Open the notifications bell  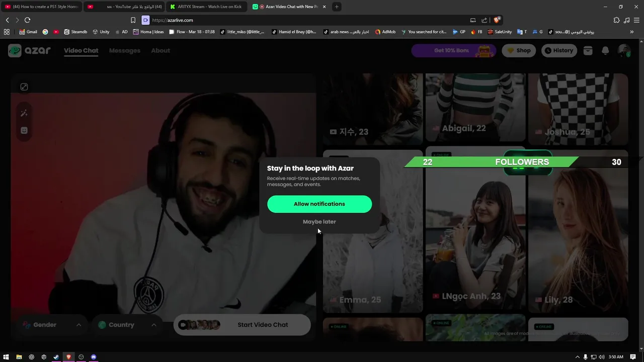pyautogui.click(x=606, y=50)
